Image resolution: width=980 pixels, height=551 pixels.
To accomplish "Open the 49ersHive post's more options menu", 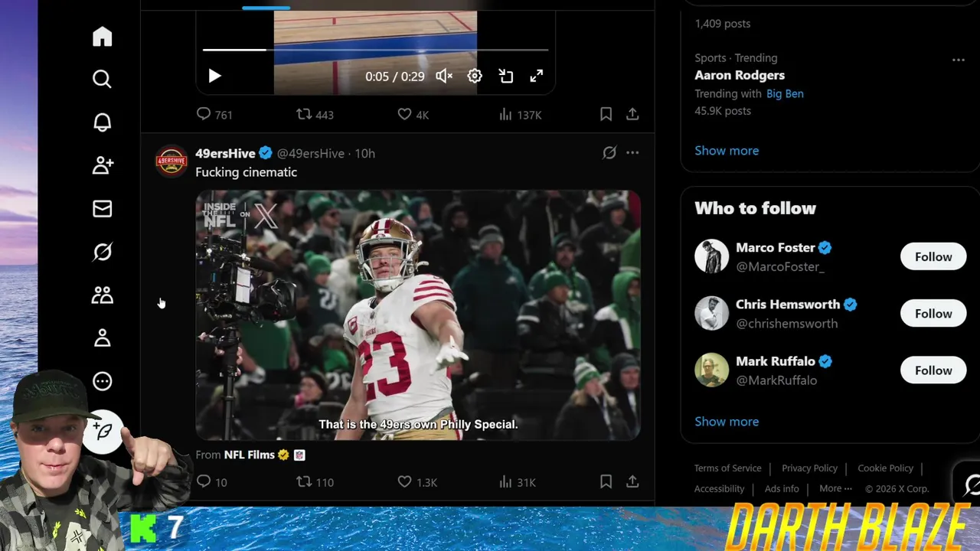I will (x=632, y=152).
